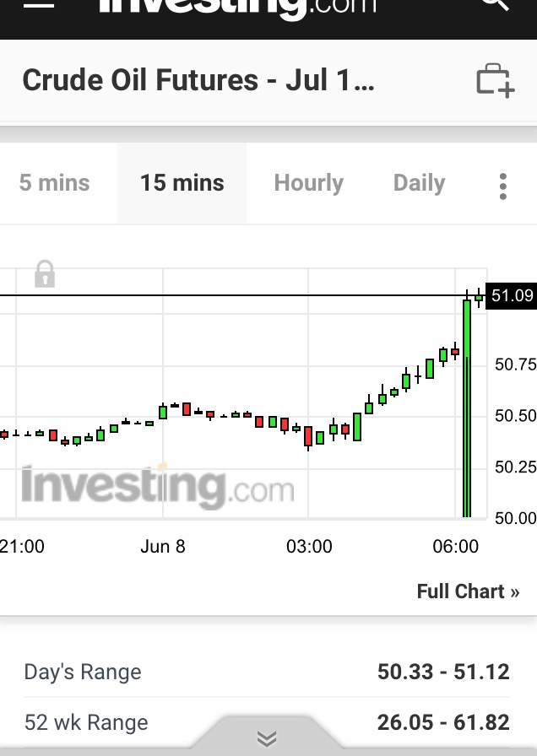Click the 50.50 price axis label
Screen dimensions: 537x756
(515, 416)
